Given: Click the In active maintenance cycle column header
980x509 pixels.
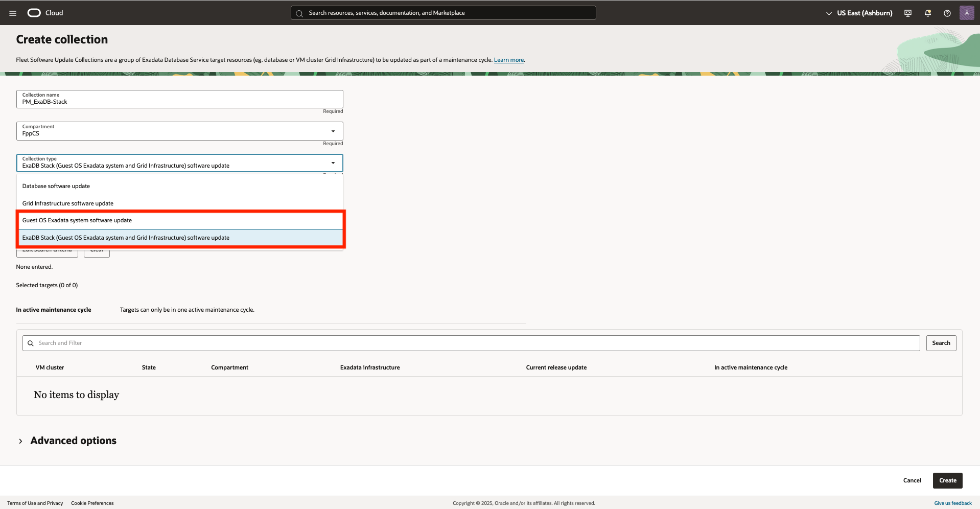Looking at the screenshot, I should tap(751, 367).
